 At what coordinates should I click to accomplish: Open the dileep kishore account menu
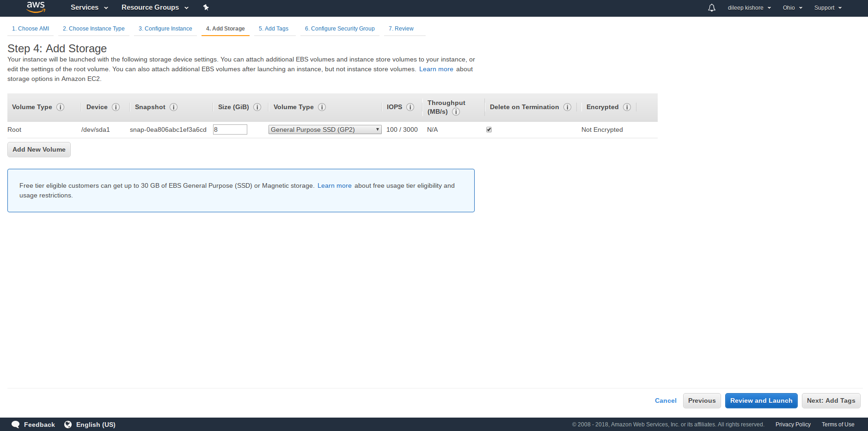pyautogui.click(x=749, y=8)
